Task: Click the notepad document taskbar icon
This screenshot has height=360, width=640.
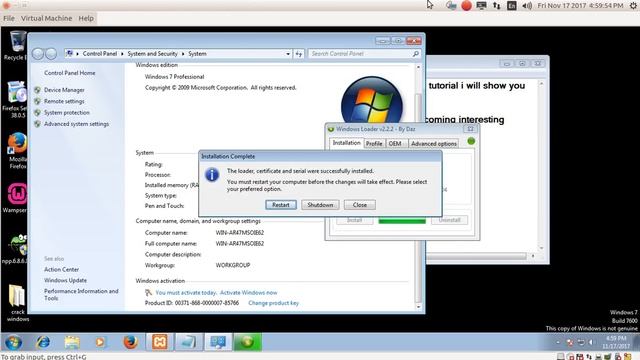Action: [x=189, y=342]
